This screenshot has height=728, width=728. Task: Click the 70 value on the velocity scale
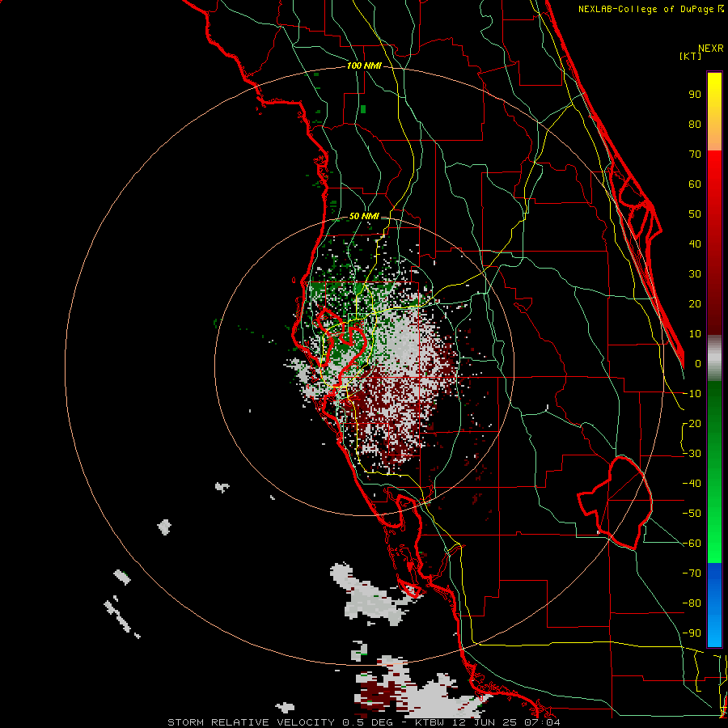point(695,154)
